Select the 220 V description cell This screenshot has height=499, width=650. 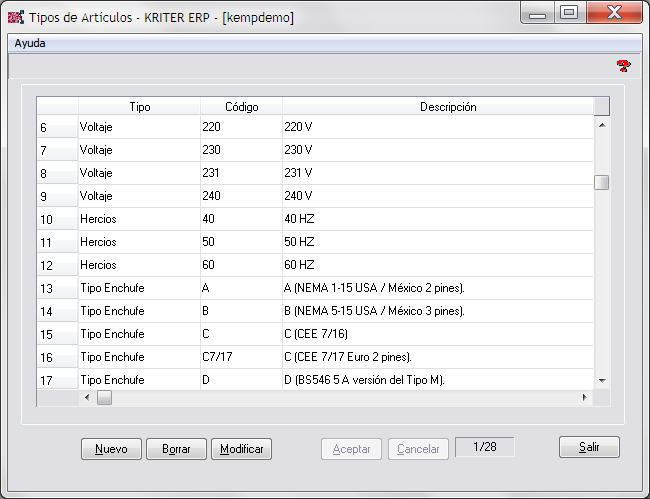tap(437, 127)
